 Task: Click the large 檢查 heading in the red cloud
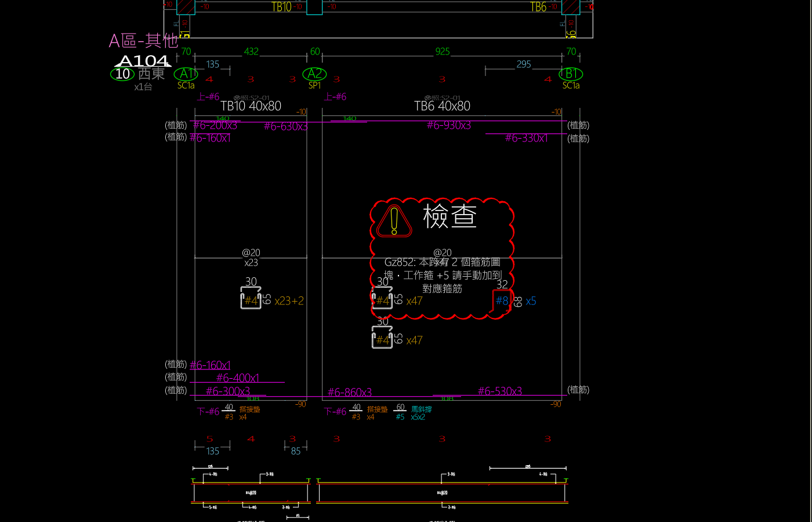tap(450, 216)
